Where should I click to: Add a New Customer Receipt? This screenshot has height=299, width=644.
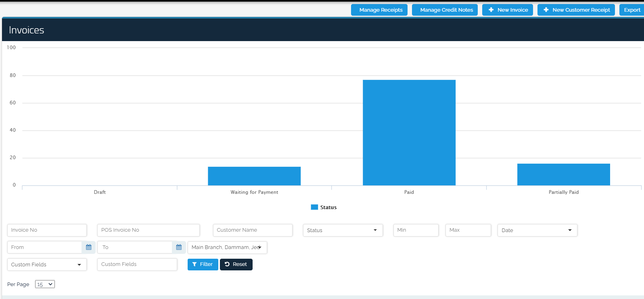(x=576, y=10)
